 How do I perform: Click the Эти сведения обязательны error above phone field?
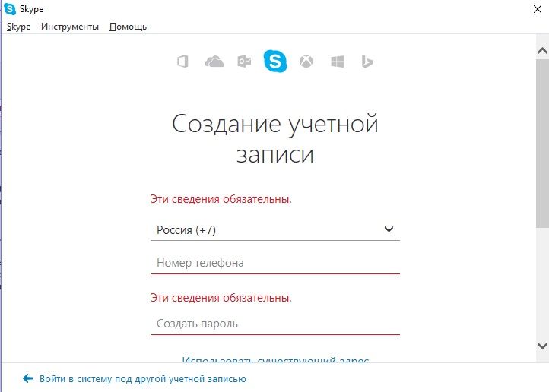221,199
